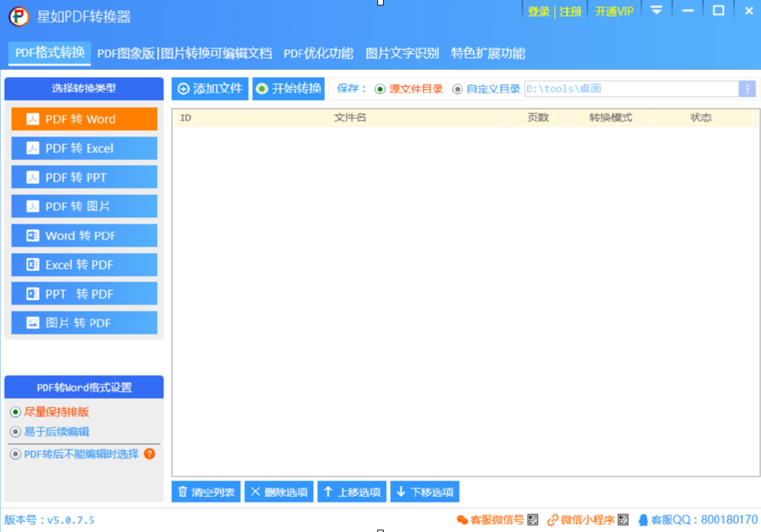Click 清空列表 to clear the list
Image resolution: width=761 pixels, height=532 pixels.
[206, 492]
